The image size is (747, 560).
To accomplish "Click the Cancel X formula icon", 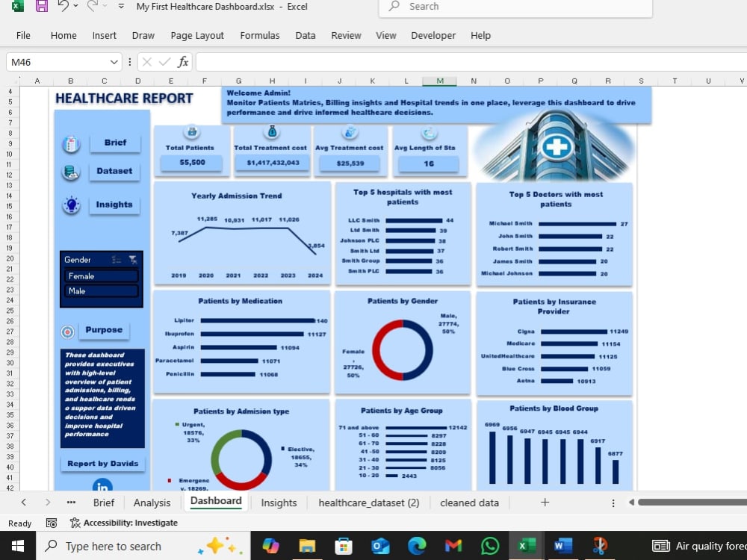I will click(146, 63).
